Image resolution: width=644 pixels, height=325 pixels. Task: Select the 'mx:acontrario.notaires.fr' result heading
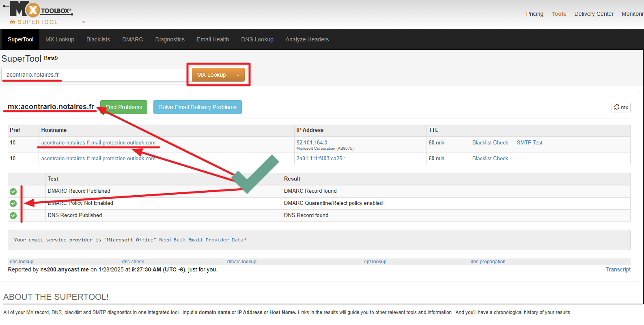(x=51, y=107)
